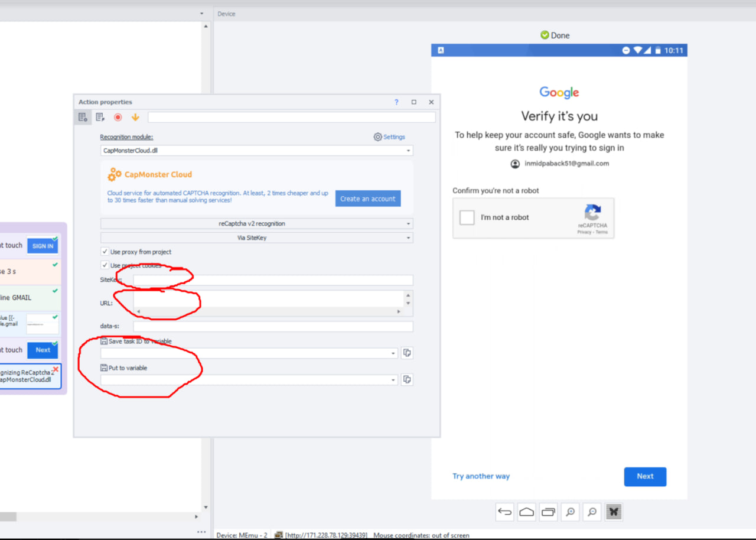Click the top text field in Action properties toolbar

[292, 117]
